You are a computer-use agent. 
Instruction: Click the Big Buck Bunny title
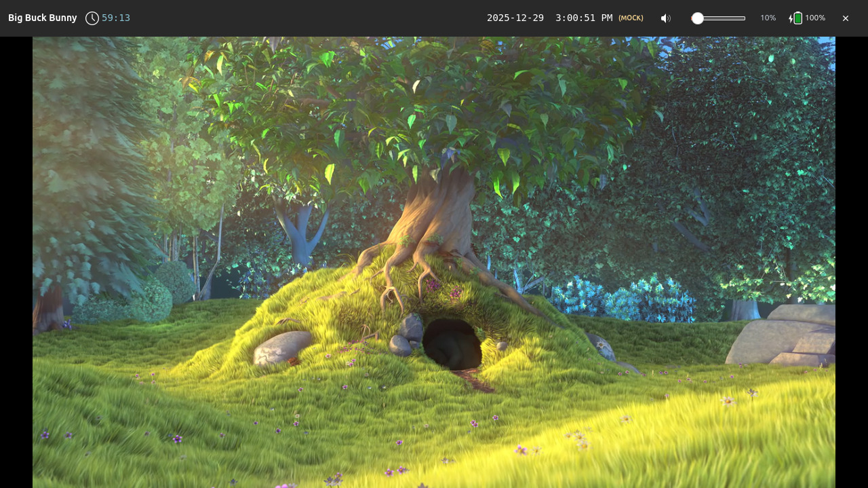[42, 18]
